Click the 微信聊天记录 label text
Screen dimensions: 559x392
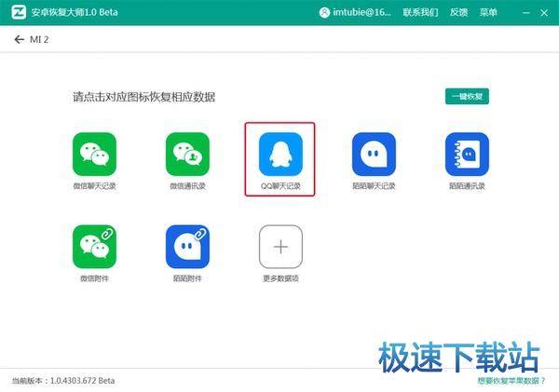(94, 186)
